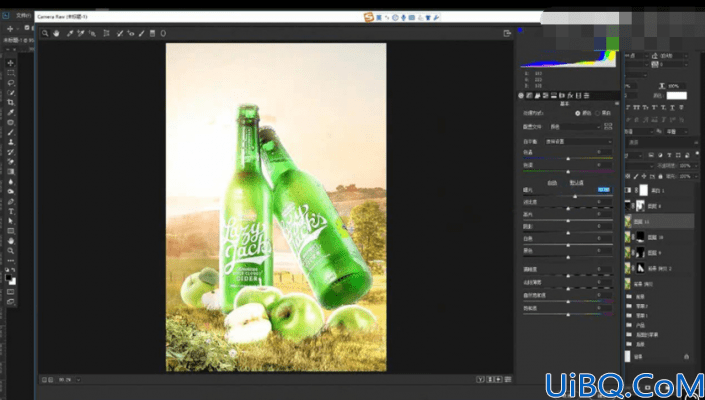
Task: Click foreground color swatch in toolbox
Action: (x=9, y=278)
